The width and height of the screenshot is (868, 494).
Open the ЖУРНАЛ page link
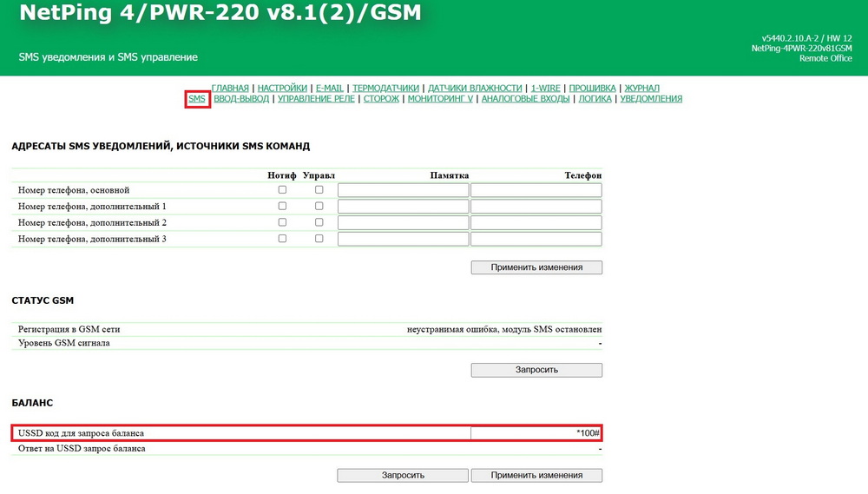[641, 88]
